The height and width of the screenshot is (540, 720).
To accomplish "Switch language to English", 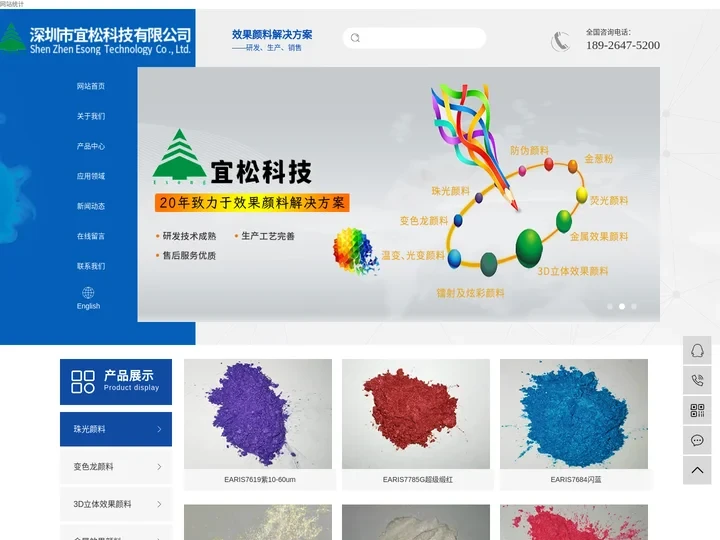I will (x=88, y=306).
